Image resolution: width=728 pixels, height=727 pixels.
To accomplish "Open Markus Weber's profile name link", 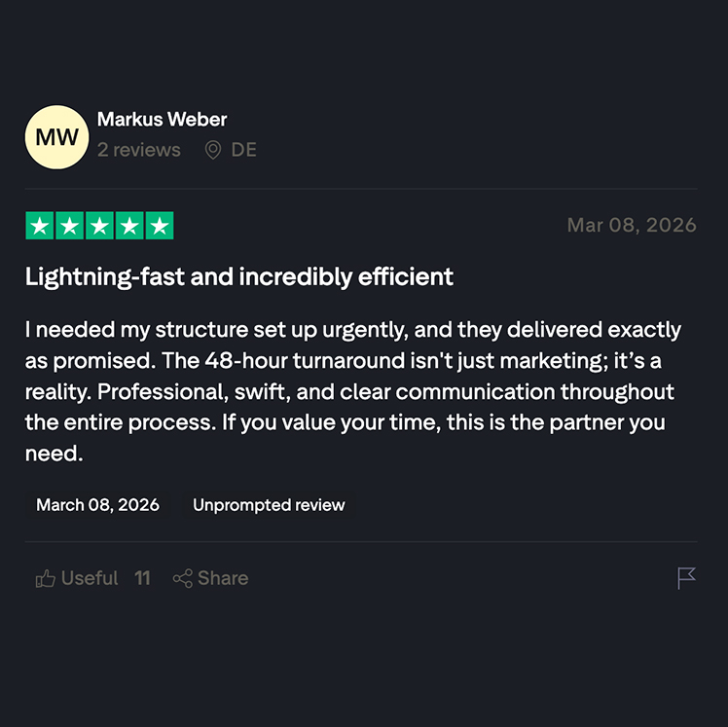I will coord(162,120).
